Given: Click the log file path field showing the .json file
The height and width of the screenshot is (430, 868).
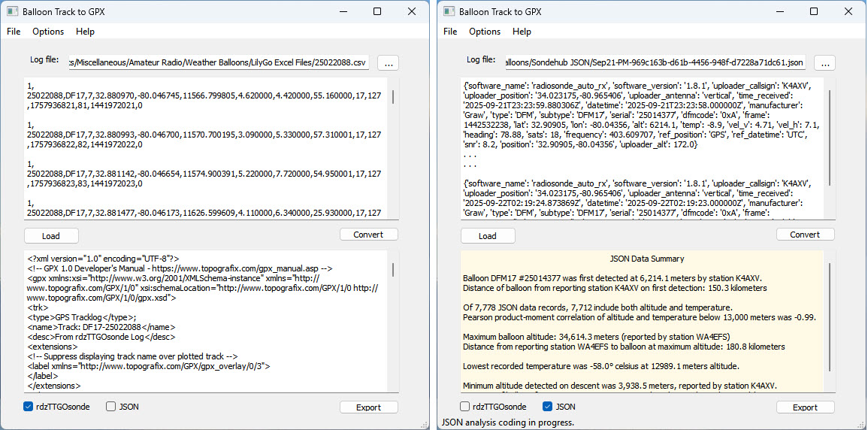Looking at the screenshot, I should tap(655, 63).
